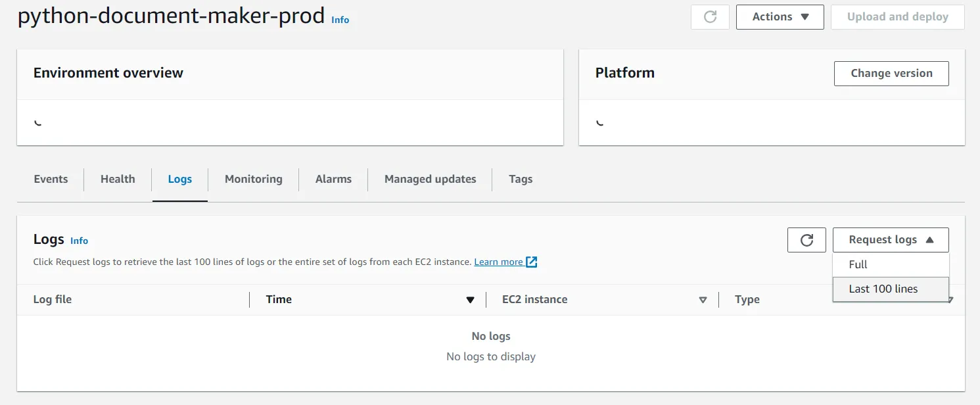The width and height of the screenshot is (980, 405).
Task: Switch to the Alarms tab
Action: [x=333, y=179]
